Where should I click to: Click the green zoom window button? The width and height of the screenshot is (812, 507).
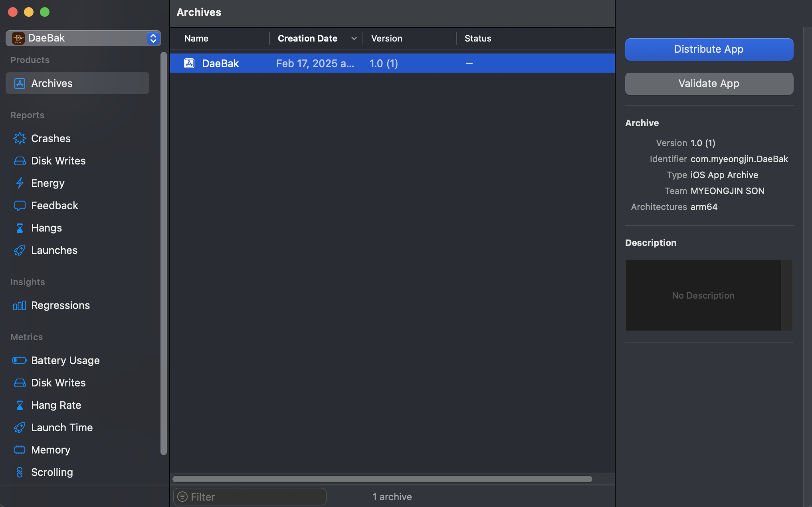45,12
